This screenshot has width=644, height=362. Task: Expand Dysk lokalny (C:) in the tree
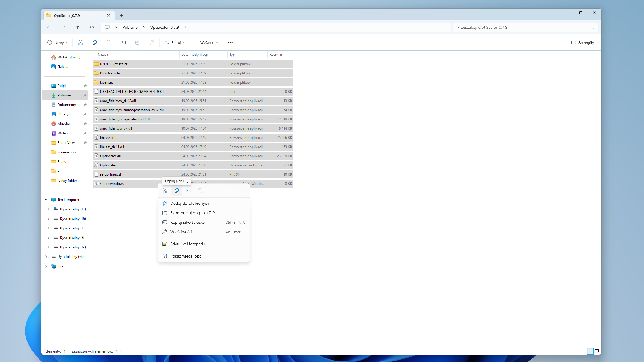(48, 209)
